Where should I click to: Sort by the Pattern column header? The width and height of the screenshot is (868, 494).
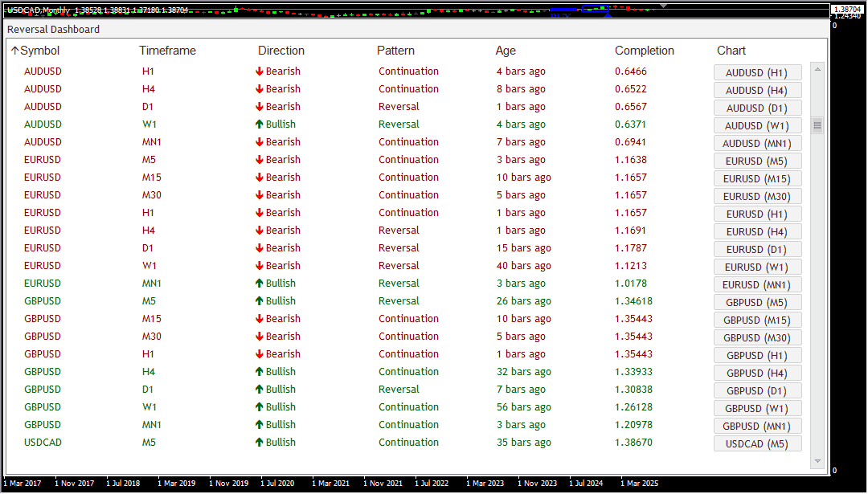click(395, 51)
